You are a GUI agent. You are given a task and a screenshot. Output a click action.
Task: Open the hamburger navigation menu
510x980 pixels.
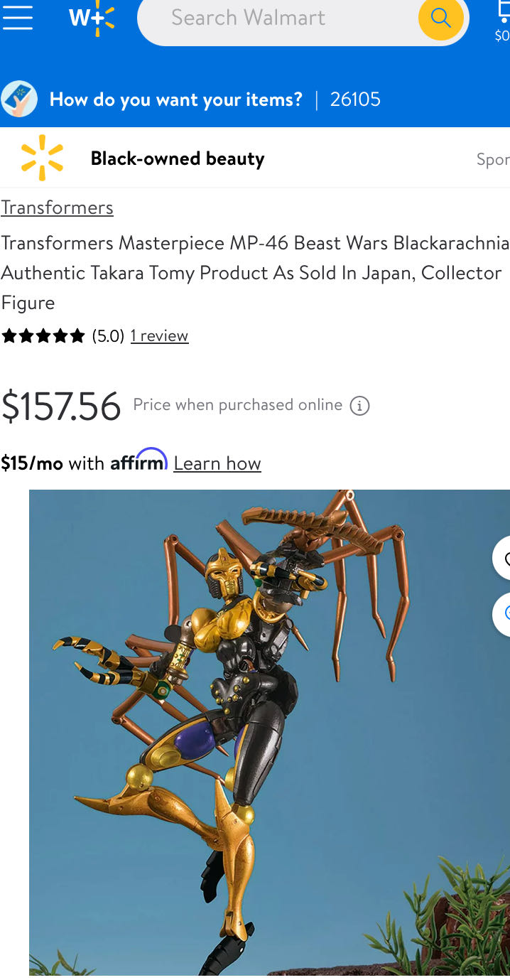tap(18, 17)
